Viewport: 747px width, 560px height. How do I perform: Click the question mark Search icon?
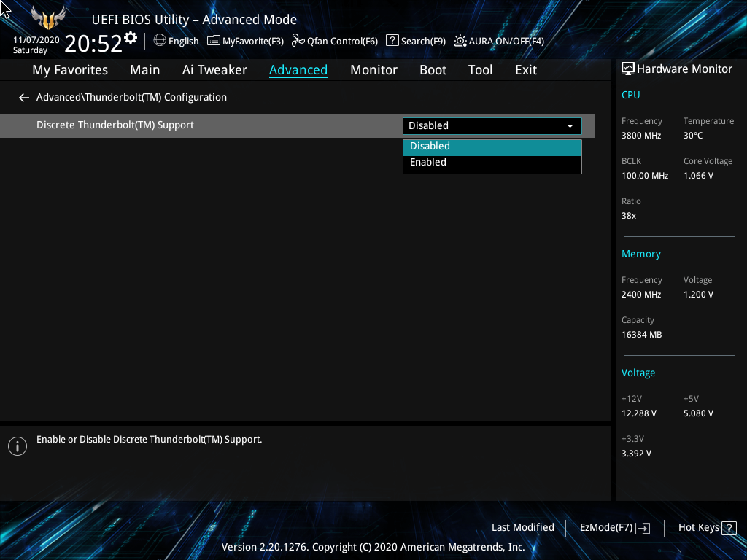point(392,41)
